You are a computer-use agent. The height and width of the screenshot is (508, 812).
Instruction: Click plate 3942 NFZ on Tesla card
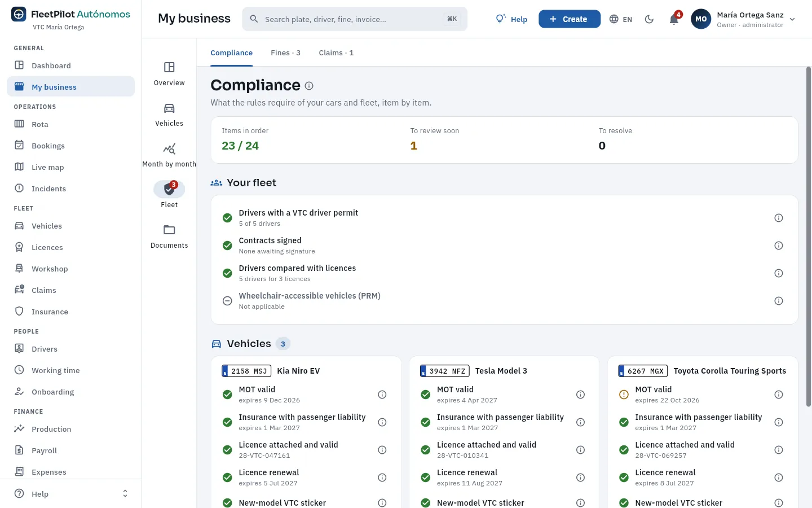tap(445, 371)
